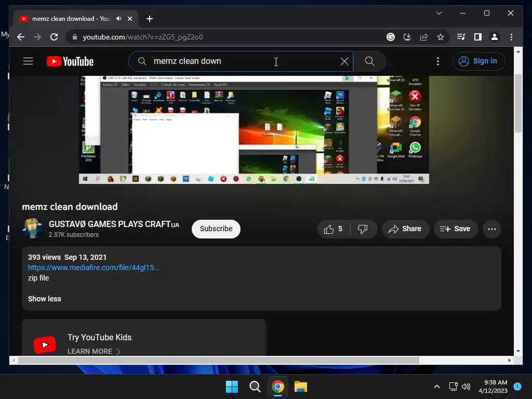Close the memz clean download tab
The width and height of the screenshot is (532, 399).
point(129,19)
